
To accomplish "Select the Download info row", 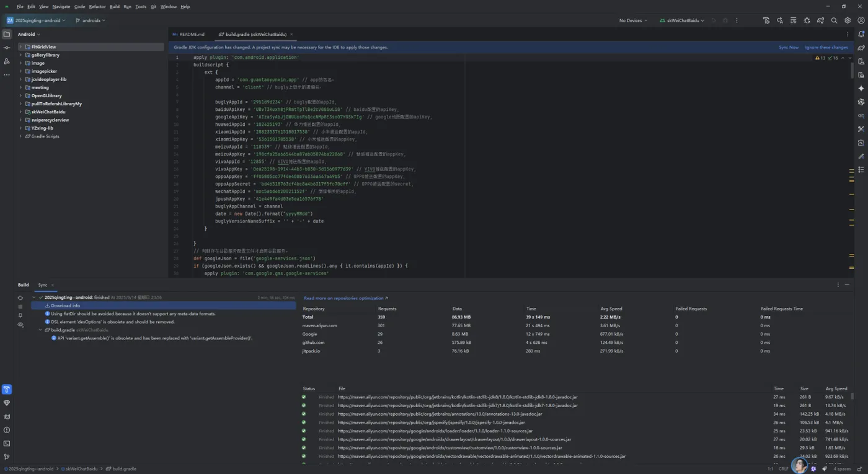I will (163, 305).
